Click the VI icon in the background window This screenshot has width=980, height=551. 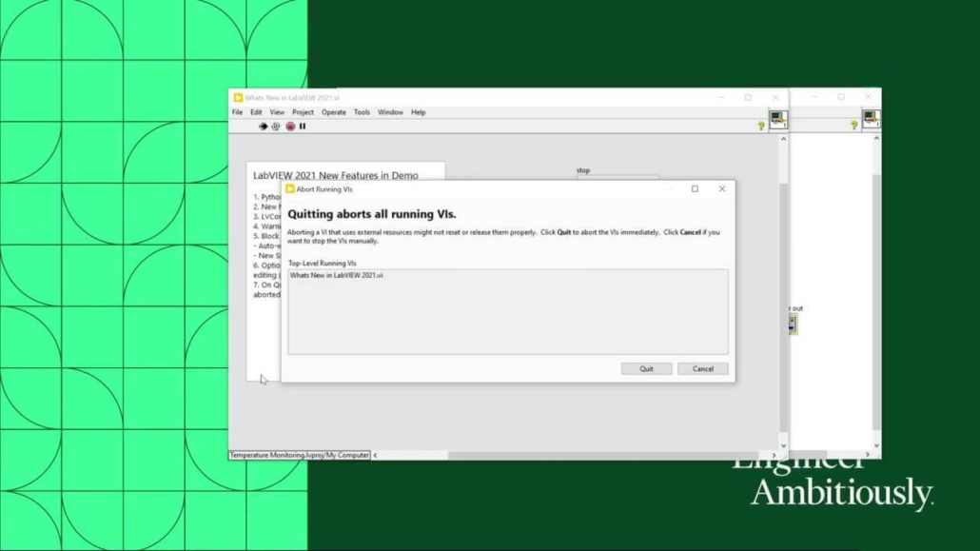tap(872, 118)
